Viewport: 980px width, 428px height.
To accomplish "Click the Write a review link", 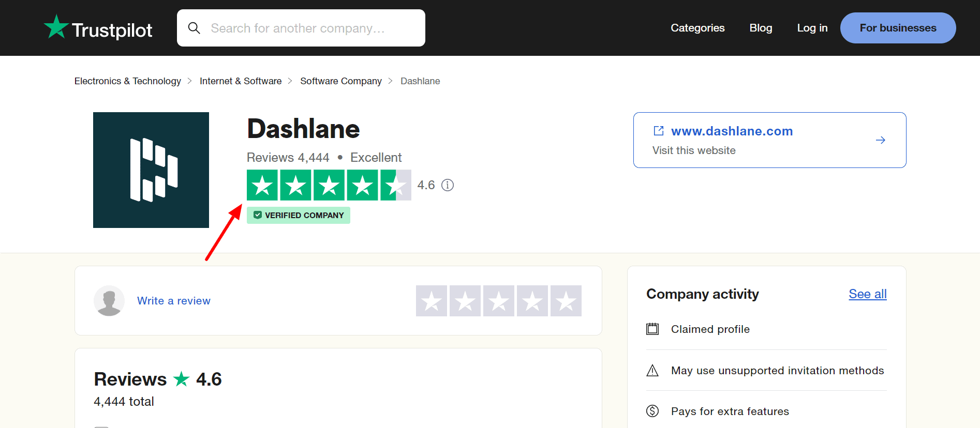I will tap(174, 301).
